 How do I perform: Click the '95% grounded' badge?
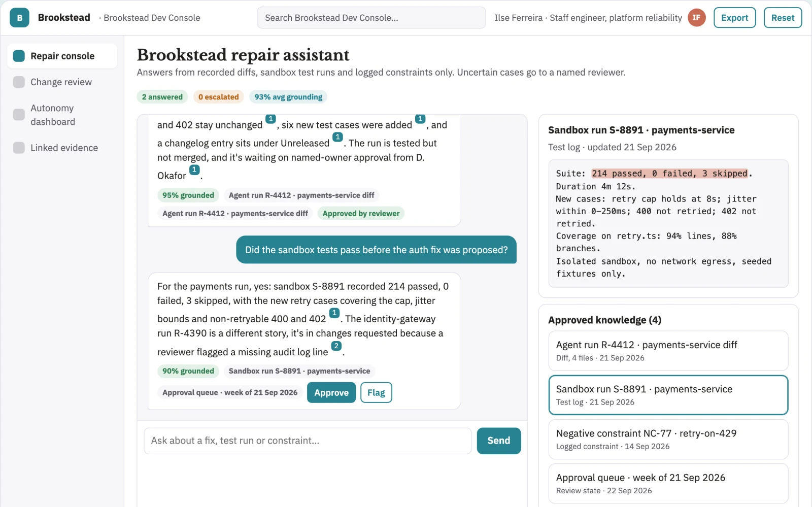188,195
